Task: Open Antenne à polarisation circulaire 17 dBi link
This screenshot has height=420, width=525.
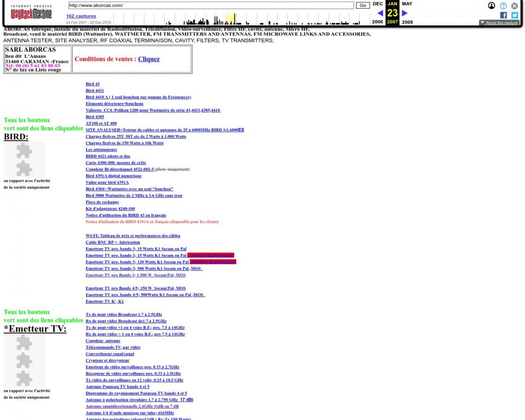Action: (x=139, y=400)
